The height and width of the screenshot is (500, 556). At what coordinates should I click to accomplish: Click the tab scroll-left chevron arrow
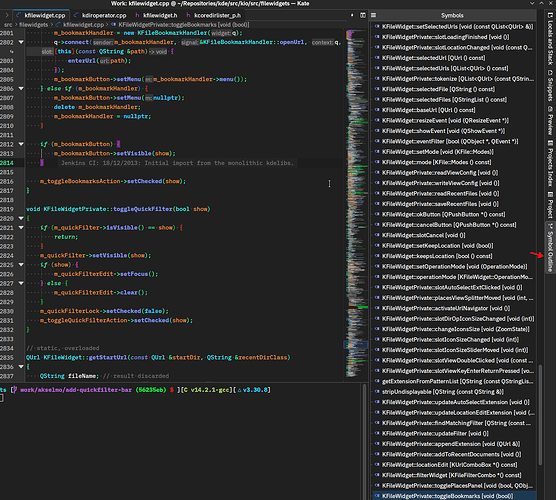tap(6, 15)
